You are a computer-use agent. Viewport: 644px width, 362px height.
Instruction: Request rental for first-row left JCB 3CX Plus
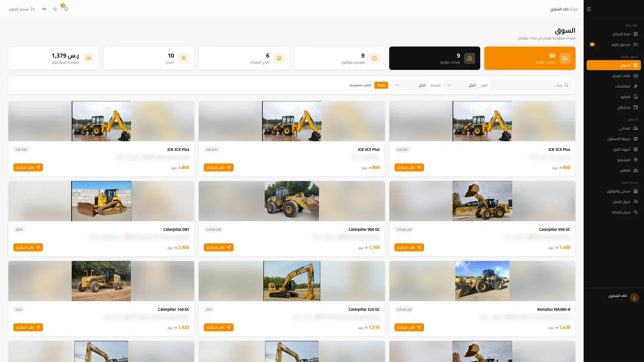28,167
